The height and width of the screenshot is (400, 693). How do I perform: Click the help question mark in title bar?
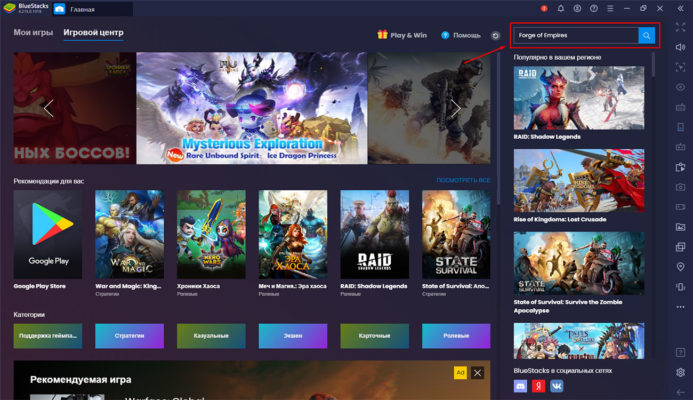pos(594,8)
